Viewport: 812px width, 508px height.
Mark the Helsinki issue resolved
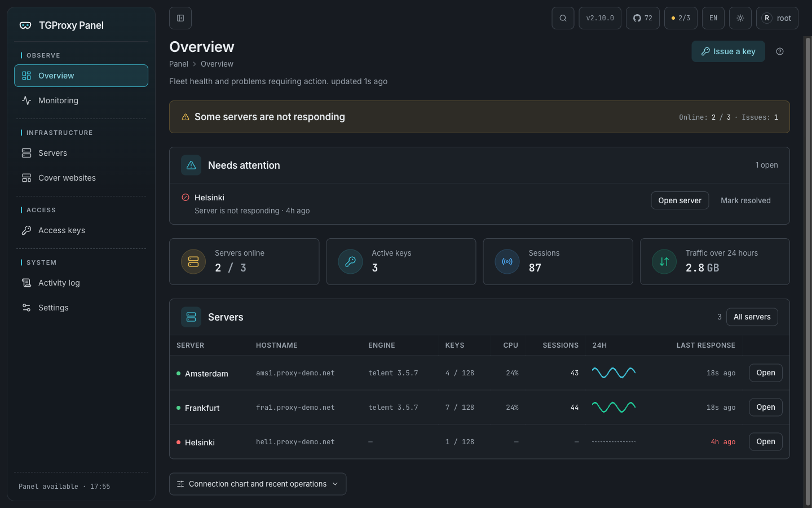pyautogui.click(x=745, y=200)
